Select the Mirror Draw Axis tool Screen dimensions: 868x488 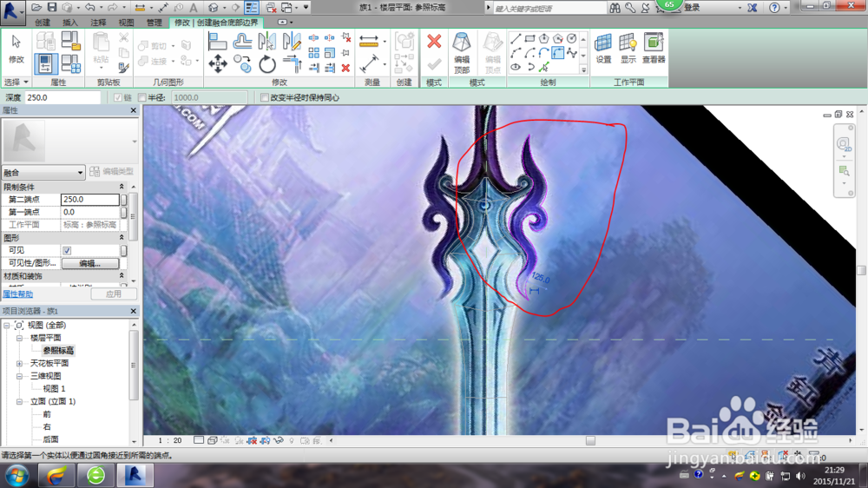tap(292, 42)
